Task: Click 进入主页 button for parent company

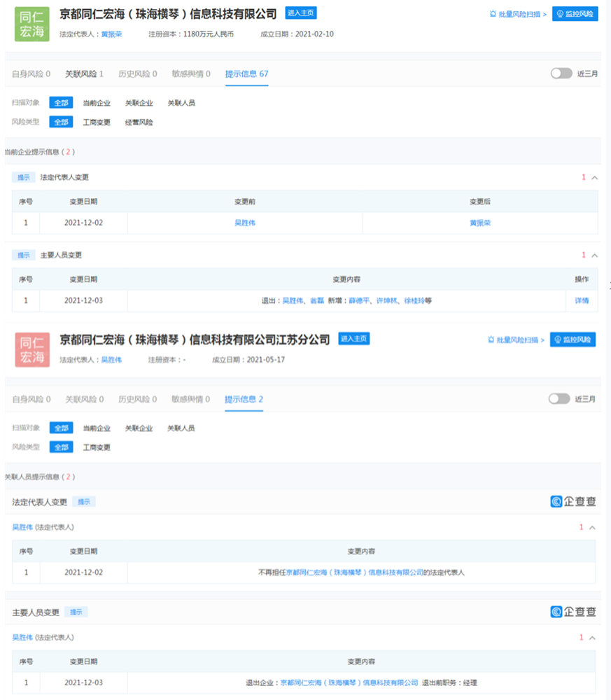Action: (301, 13)
